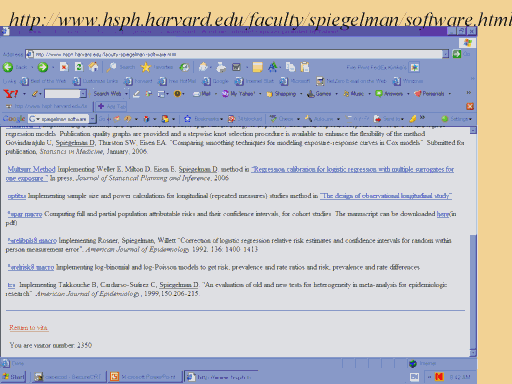Image resolution: width=512 pixels, height=384 pixels.
Task: Expand Yahoo Search Web dropdown arrow
Action: click(x=126, y=94)
